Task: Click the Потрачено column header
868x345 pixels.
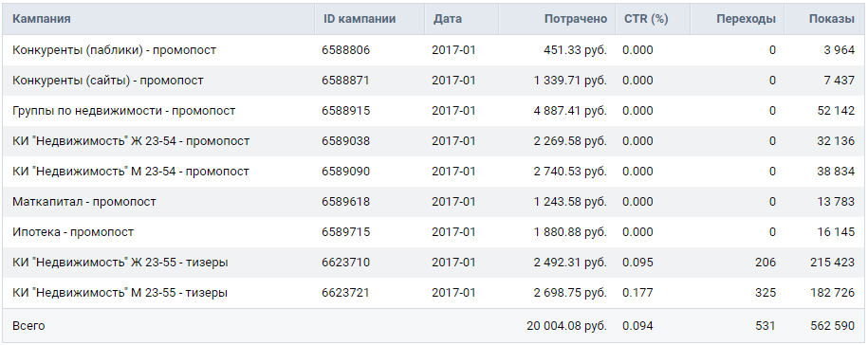Action: [x=576, y=19]
